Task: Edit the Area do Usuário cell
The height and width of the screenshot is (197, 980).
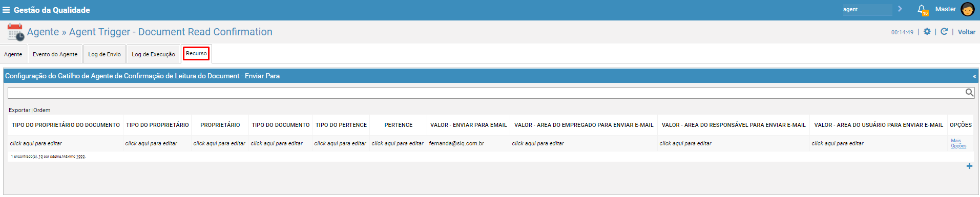Action: pyautogui.click(x=838, y=143)
